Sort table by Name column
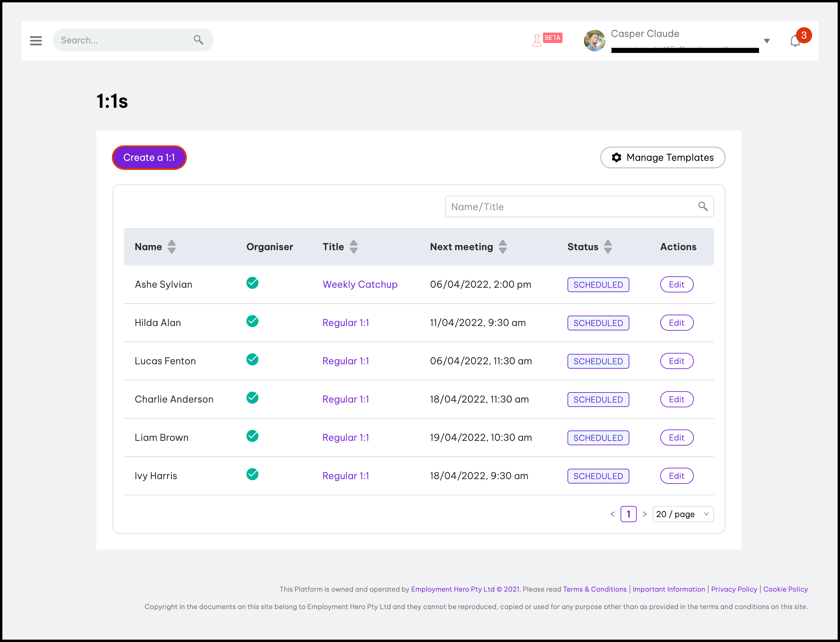The height and width of the screenshot is (642, 840). pos(172,247)
